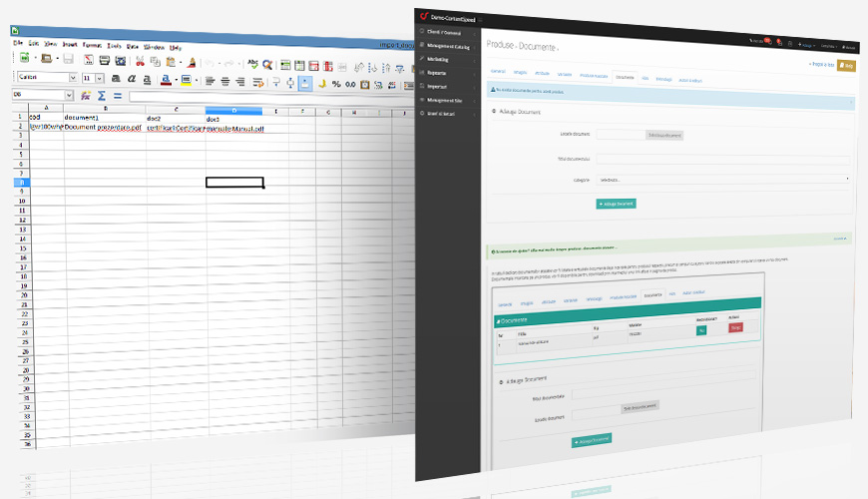Open the Data menu in the spreadsheet
The image size is (868, 499).
point(133,47)
